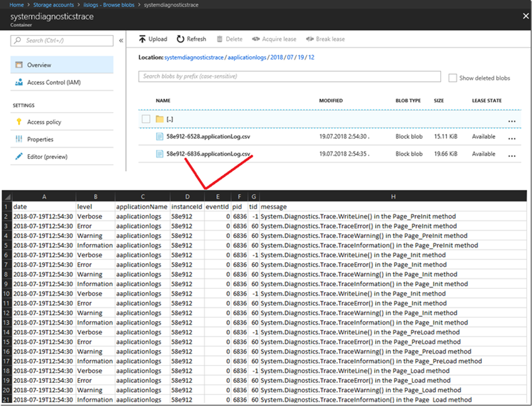532x406 pixels.
Task: Go to iislogs - Browse blobs breadcrumb
Action: click(109, 5)
